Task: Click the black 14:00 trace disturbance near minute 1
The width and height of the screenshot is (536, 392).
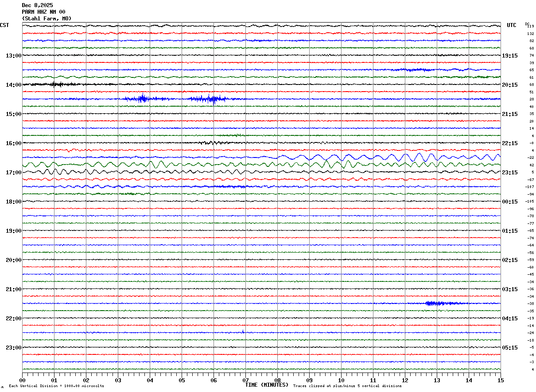Action: click(x=54, y=84)
